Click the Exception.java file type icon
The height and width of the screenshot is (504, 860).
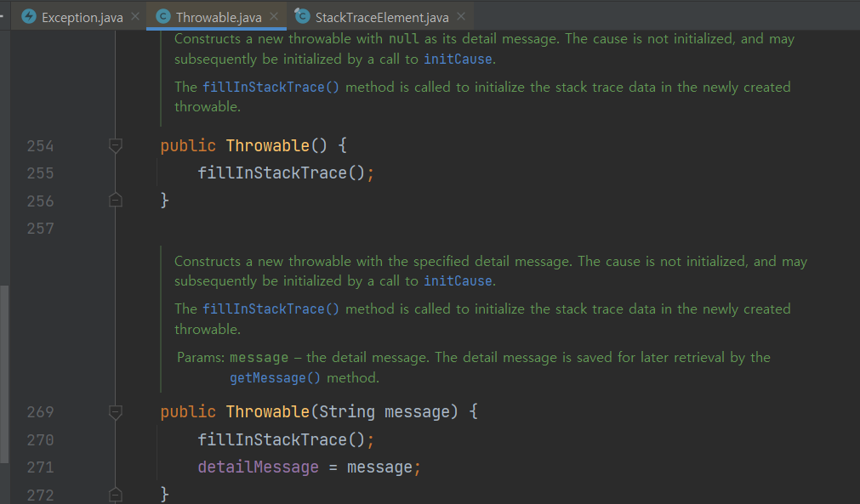(x=29, y=16)
